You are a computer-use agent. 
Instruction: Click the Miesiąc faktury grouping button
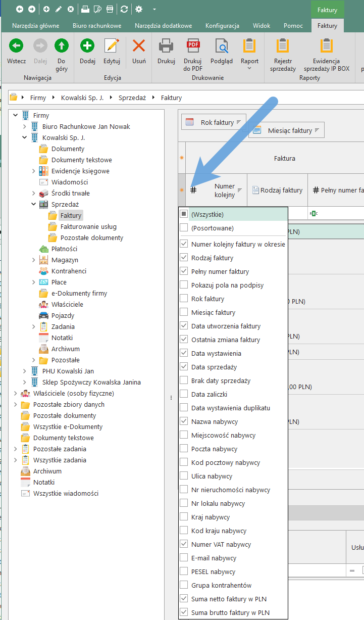(287, 130)
